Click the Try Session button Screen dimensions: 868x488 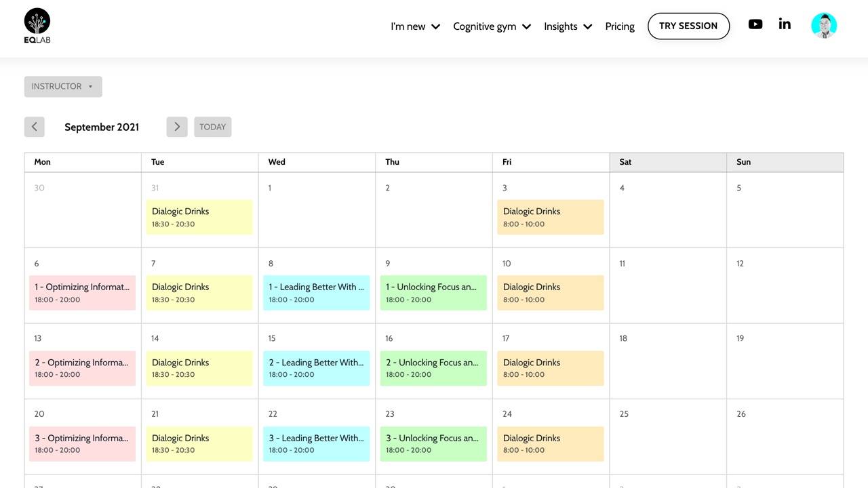(x=688, y=26)
